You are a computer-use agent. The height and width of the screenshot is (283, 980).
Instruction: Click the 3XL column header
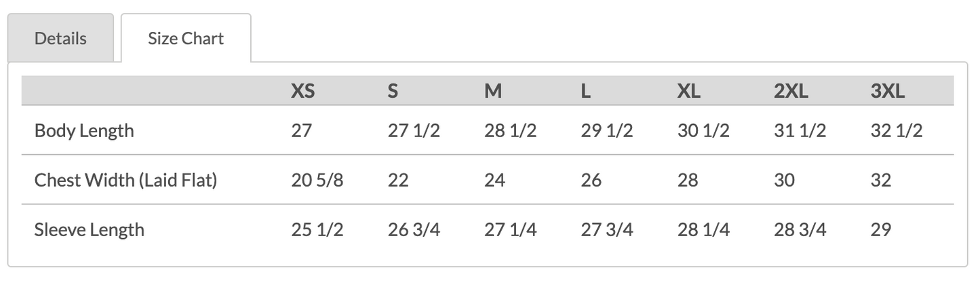(888, 91)
